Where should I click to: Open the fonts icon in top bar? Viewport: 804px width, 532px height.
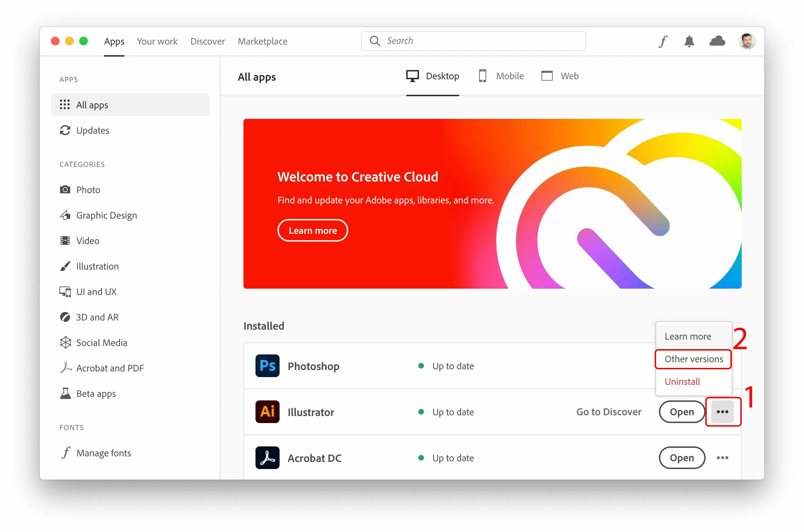[x=663, y=41]
